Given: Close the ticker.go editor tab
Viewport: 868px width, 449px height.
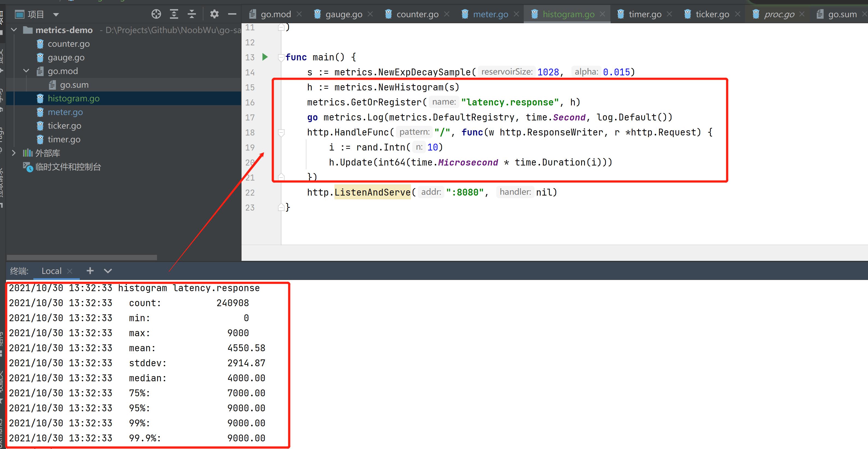Looking at the screenshot, I should point(738,14).
